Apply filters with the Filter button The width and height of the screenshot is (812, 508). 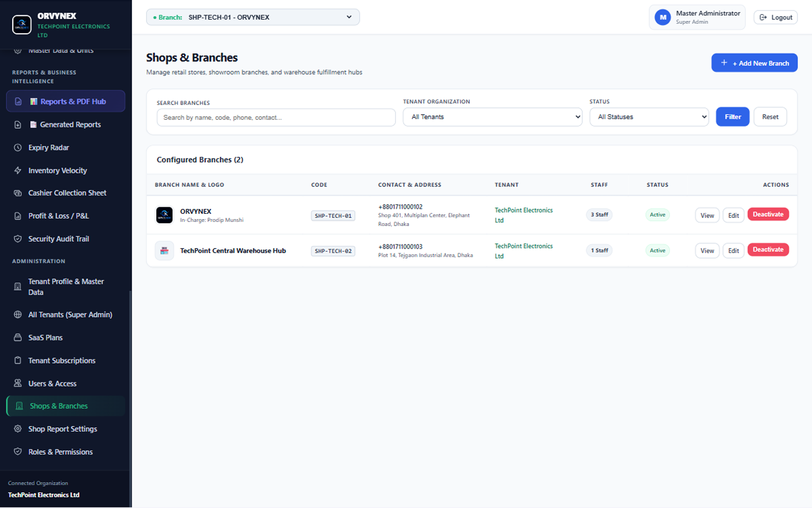tap(732, 117)
